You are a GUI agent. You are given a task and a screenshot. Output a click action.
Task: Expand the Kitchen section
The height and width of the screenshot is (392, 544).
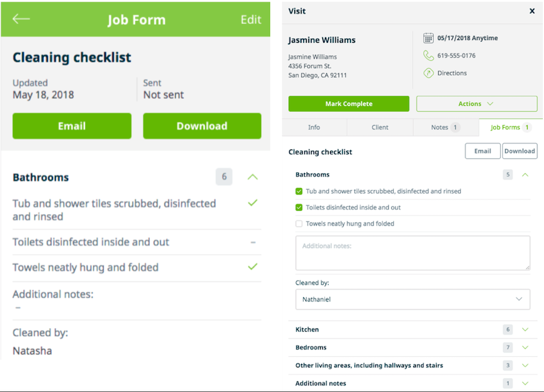[x=524, y=329]
